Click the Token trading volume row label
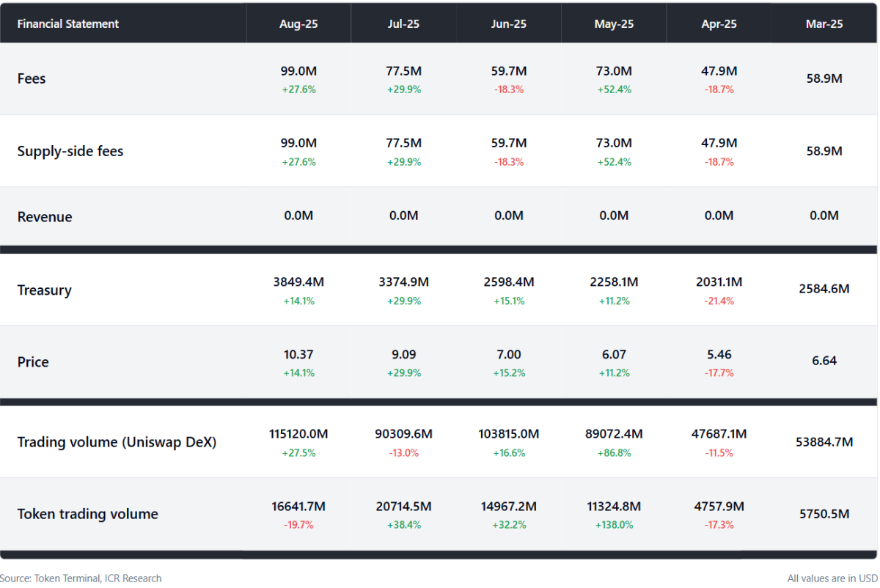 [87, 514]
